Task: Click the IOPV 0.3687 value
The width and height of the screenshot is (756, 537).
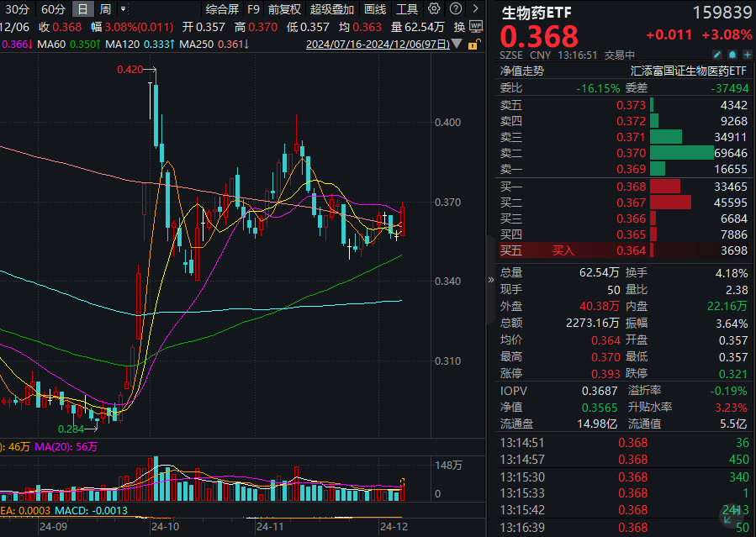Action: click(600, 391)
